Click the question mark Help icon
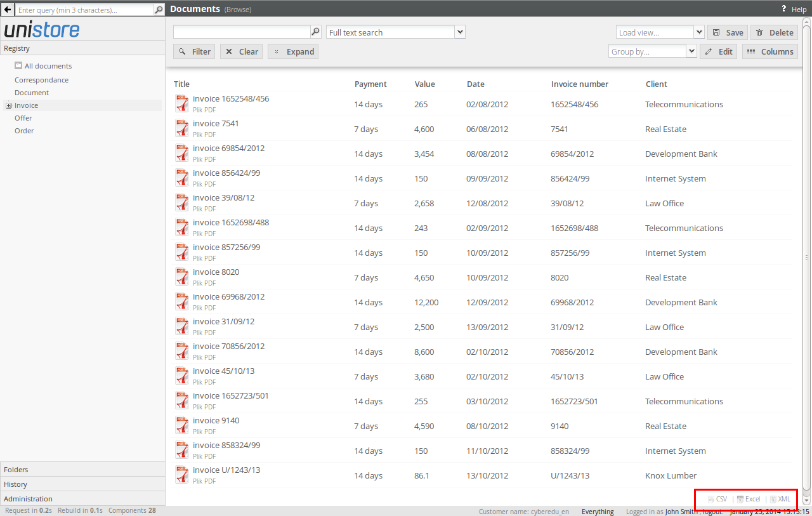Screen dimensions: 812x516 point(784,9)
